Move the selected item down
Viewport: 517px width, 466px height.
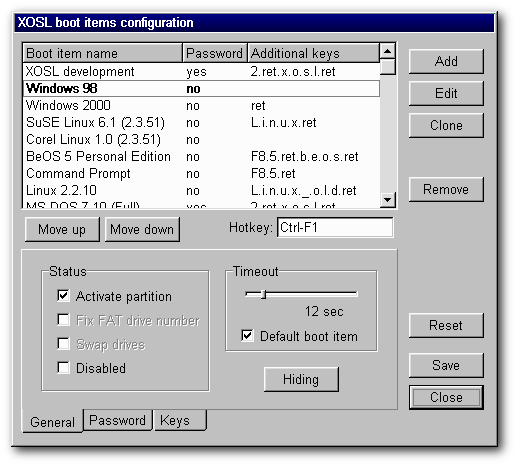[142, 229]
